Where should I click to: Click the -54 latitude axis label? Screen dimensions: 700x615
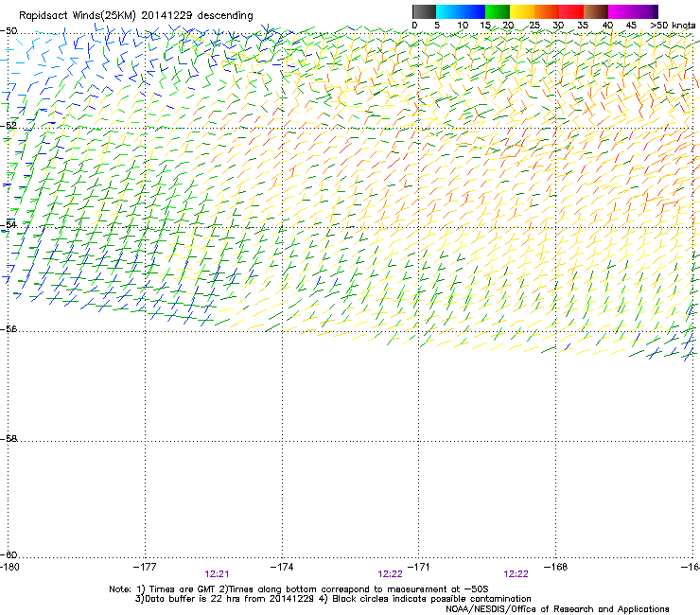click(9, 225)
